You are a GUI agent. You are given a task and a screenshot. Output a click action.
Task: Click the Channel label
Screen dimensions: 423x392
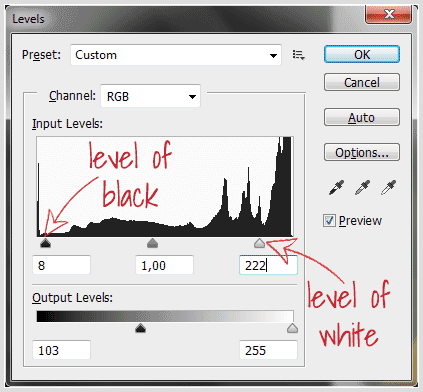[x=72, y=96]
